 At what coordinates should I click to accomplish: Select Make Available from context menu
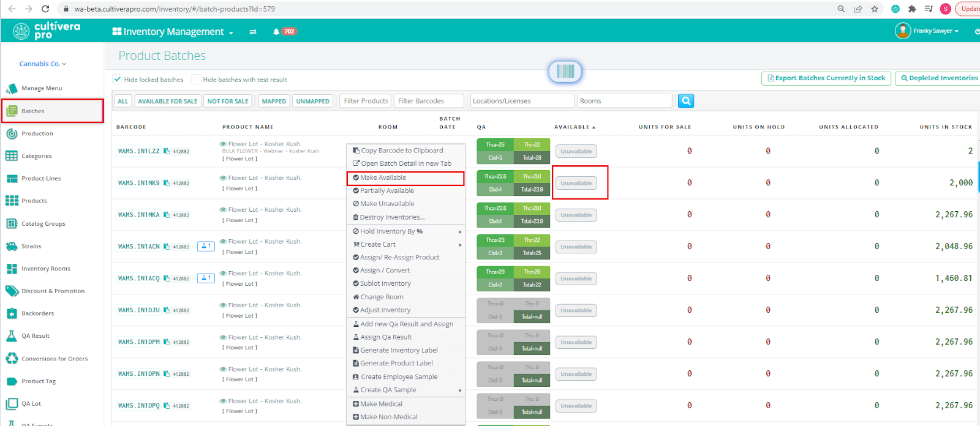(x=405, y=177)
